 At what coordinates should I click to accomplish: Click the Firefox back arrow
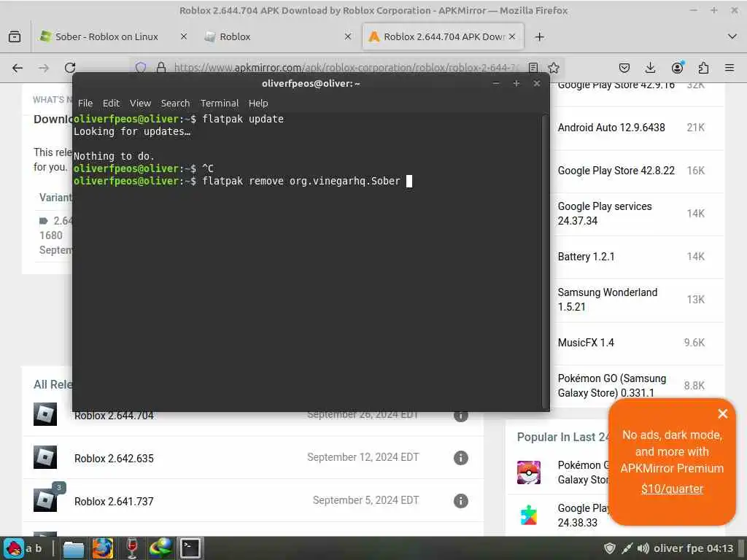[x=18, y=68]
